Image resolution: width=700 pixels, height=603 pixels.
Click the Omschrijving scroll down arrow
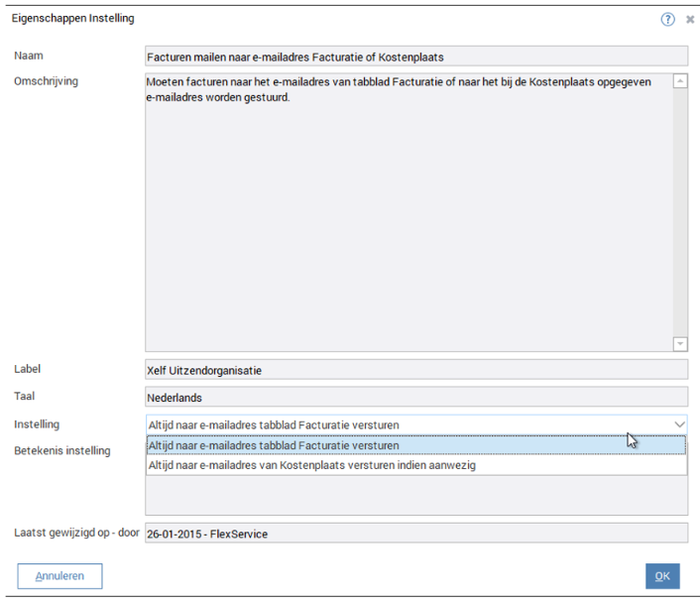(x=679, y=343)
